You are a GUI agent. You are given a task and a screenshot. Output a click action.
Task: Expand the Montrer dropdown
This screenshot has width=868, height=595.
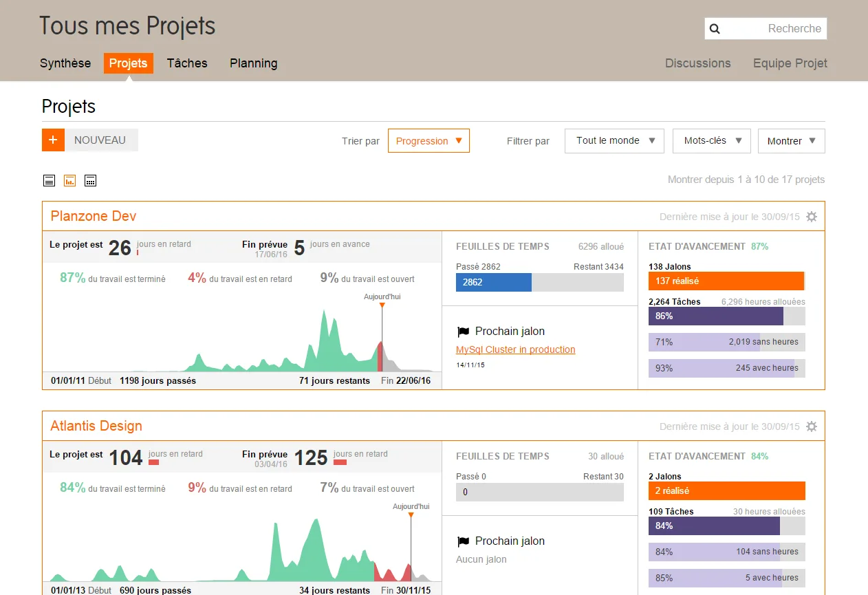[x=791, y=141]
